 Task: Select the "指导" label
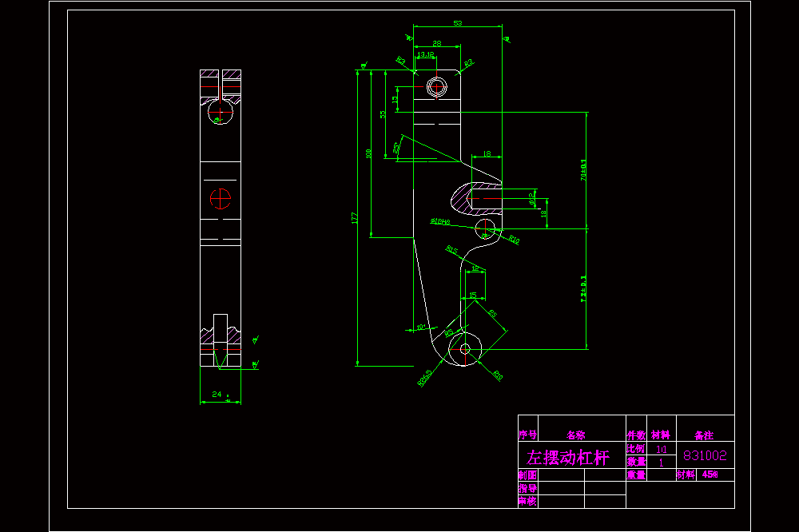coord(527,488)
